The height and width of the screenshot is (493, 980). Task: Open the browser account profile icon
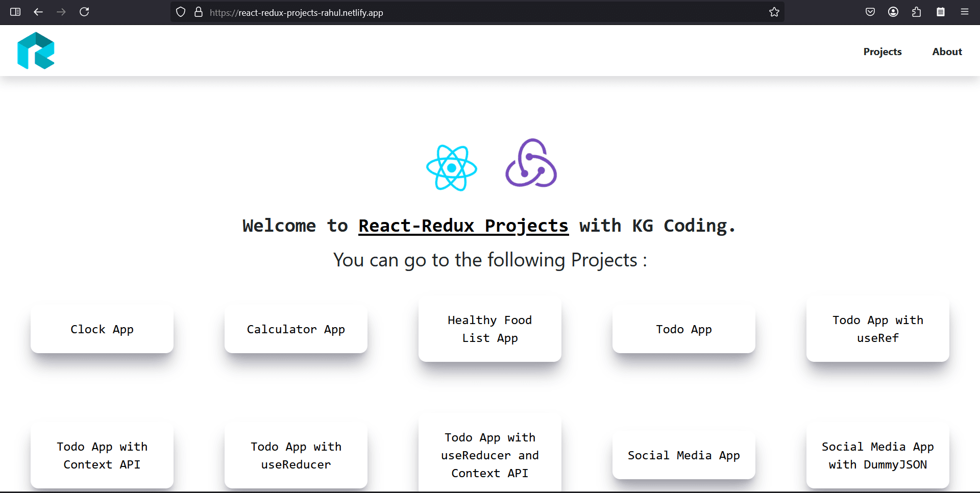pyautogui.click(x=893, y=12)
